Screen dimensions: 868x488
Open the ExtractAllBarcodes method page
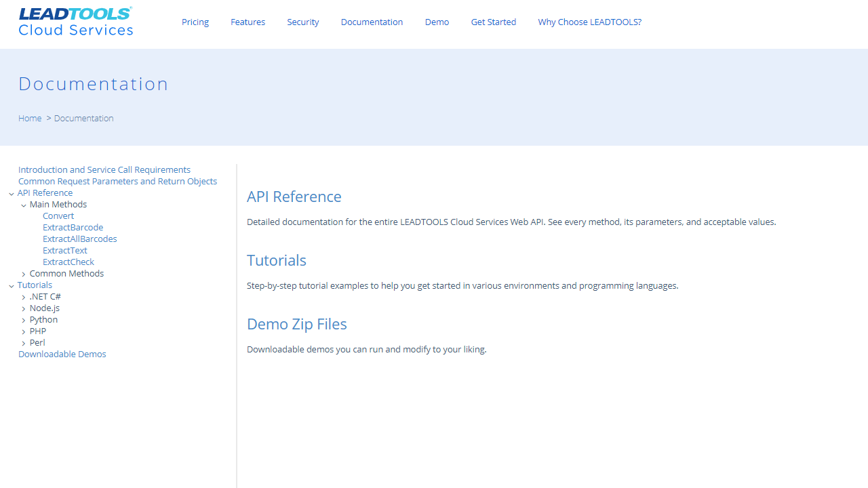[x=80, y=239]
